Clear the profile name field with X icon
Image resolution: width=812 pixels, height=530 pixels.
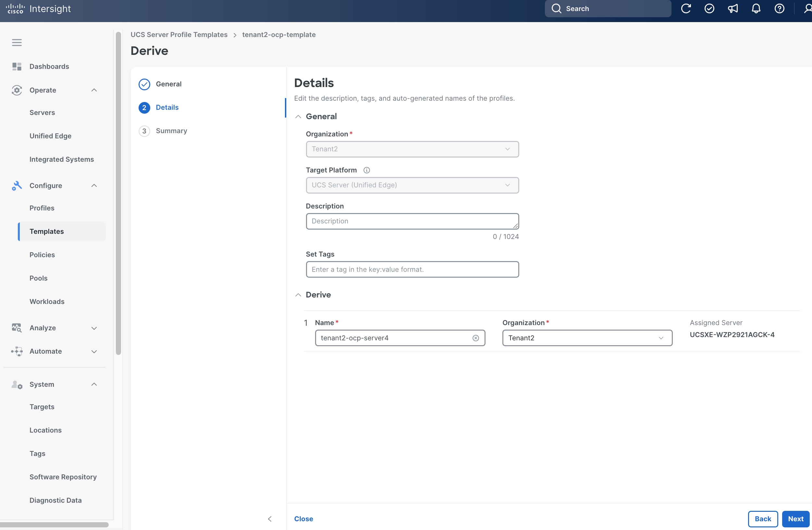[475, 338]
